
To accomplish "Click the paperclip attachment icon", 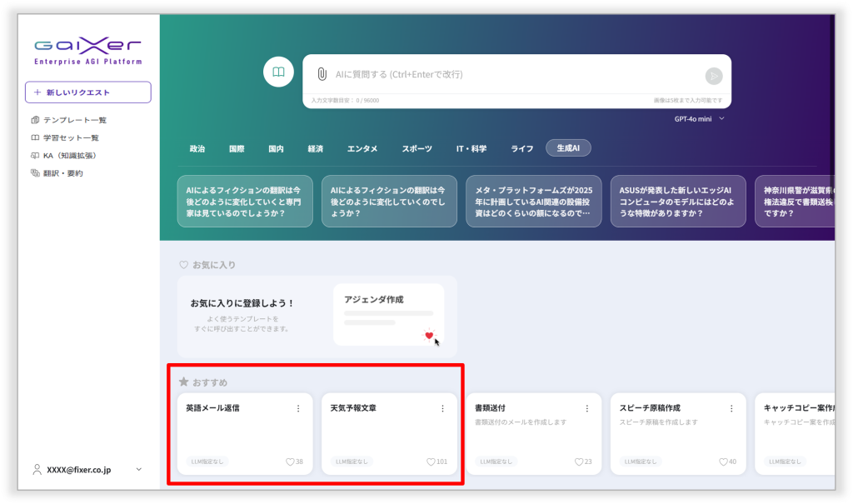I will tap(322, 75).
